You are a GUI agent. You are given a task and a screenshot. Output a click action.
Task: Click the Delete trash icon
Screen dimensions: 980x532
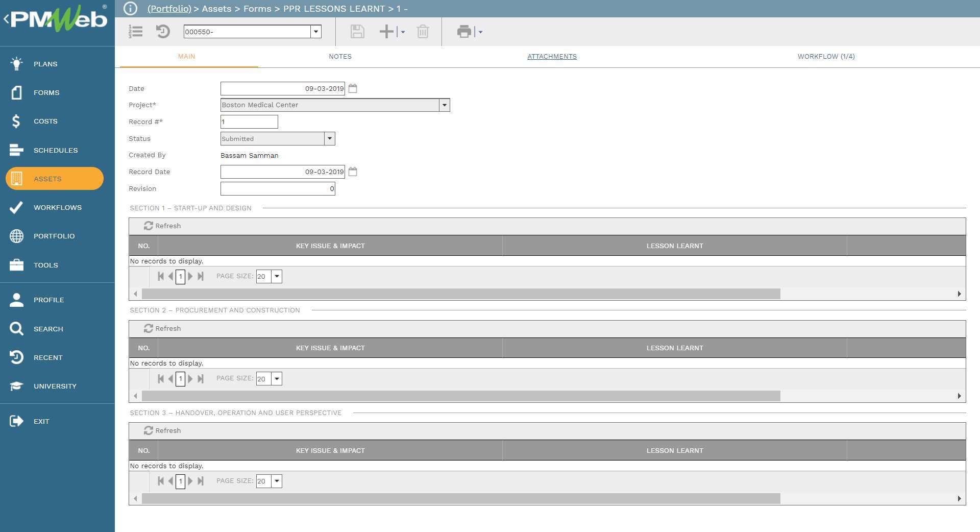[423, 32]
